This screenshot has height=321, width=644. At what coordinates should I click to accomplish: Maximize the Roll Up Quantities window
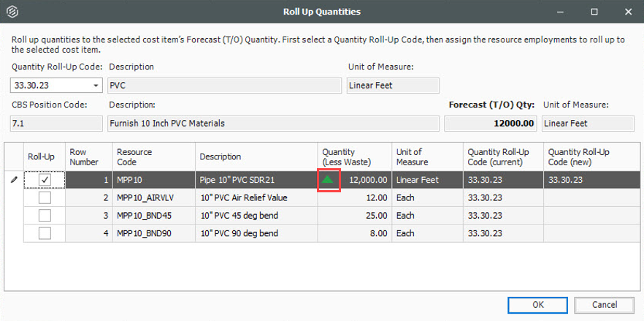click(x=594, y=12)
